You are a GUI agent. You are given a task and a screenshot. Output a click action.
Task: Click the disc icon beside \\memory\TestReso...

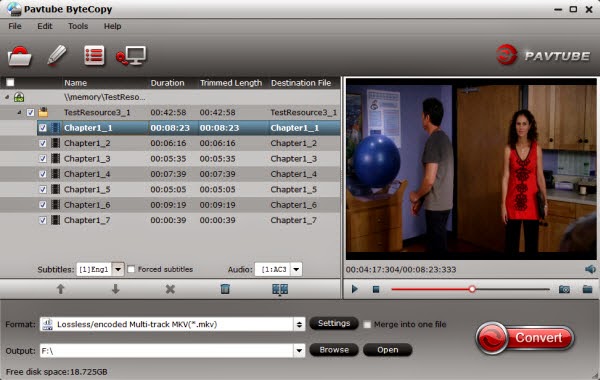tap(19, 97)
